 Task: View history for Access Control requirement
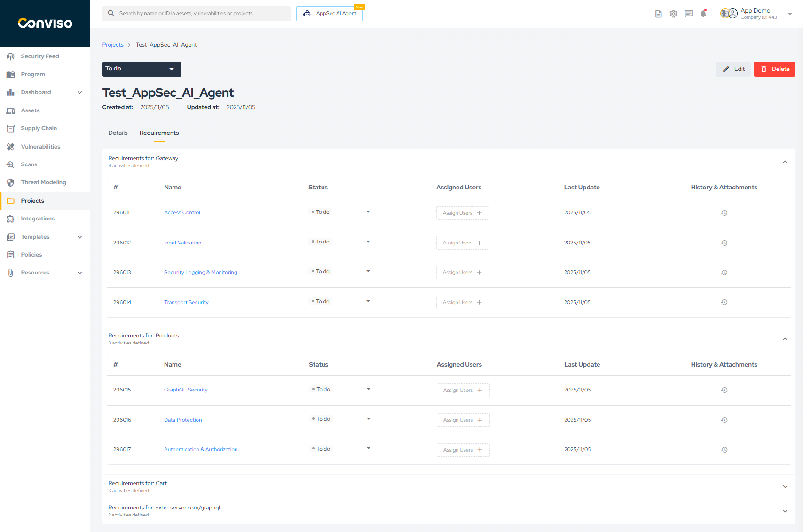724,213
